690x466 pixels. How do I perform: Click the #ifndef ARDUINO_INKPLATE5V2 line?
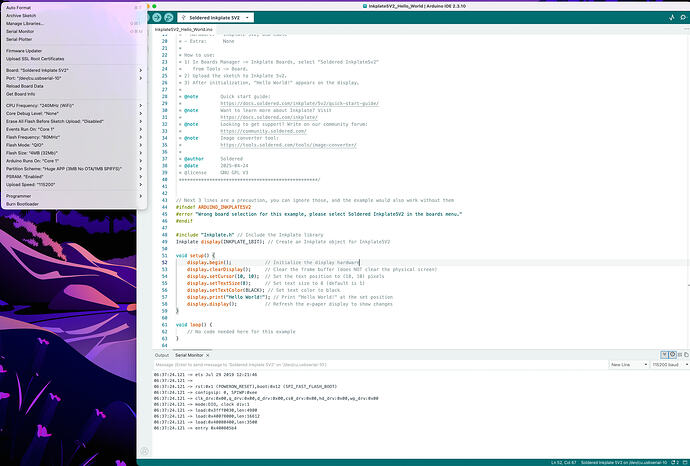point(213,207)
